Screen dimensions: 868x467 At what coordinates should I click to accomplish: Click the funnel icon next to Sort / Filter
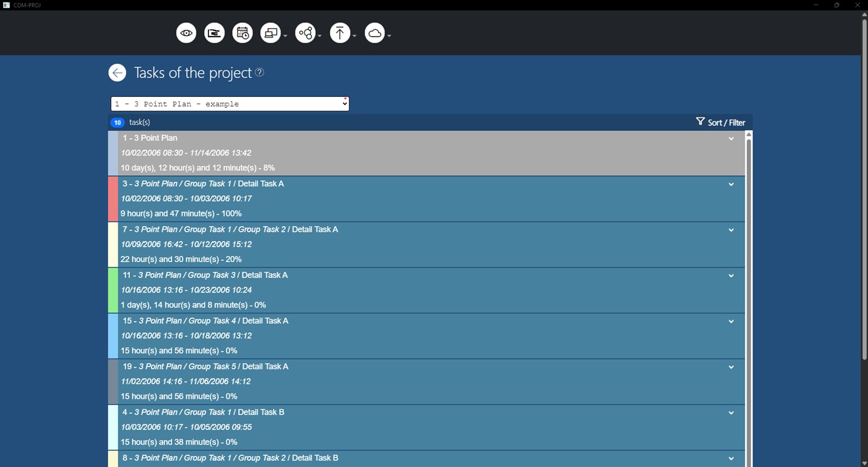pos(700,122)
